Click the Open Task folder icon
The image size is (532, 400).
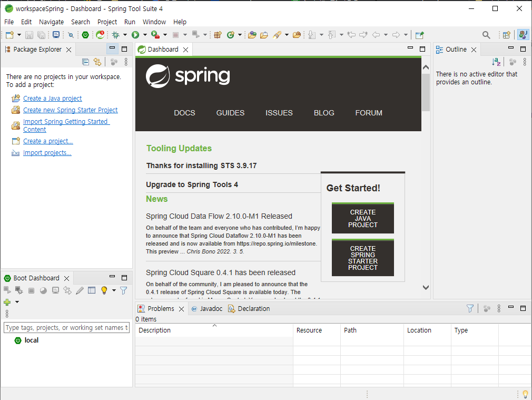[264, 35]
